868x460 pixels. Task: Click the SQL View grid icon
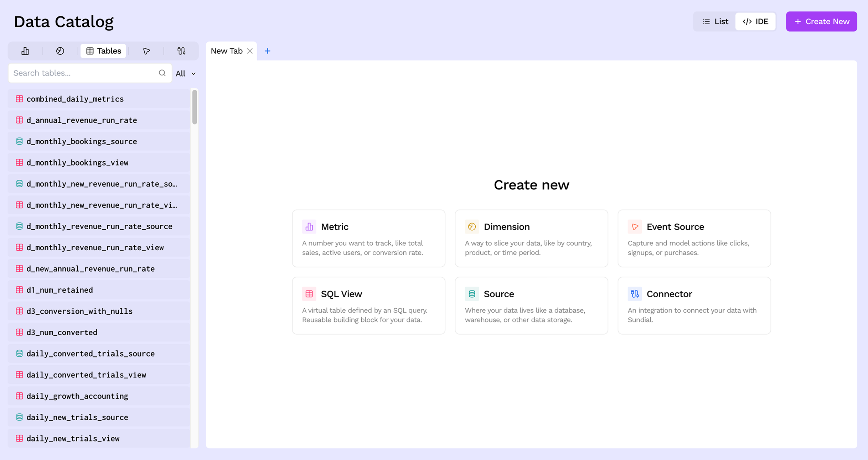click(309, 294)
